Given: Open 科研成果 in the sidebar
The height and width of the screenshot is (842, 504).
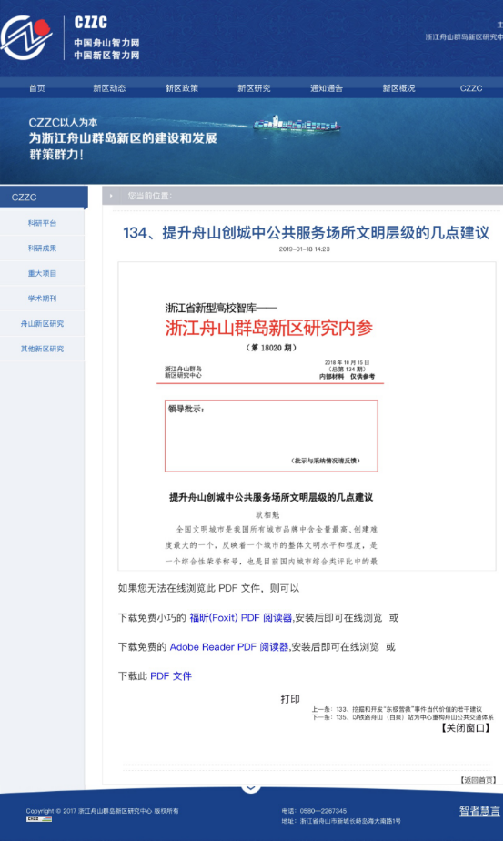Looking at the screenshot, I should pyautogui.click(x=43, y=249).
